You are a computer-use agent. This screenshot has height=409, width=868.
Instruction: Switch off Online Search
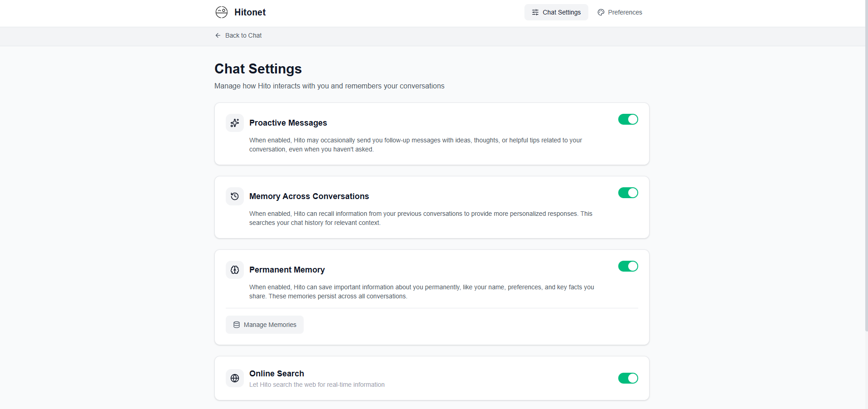(x=628, y=378)
